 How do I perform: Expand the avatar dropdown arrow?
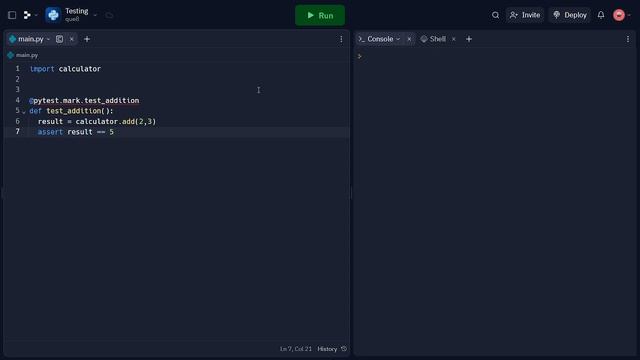click(629, 15)
